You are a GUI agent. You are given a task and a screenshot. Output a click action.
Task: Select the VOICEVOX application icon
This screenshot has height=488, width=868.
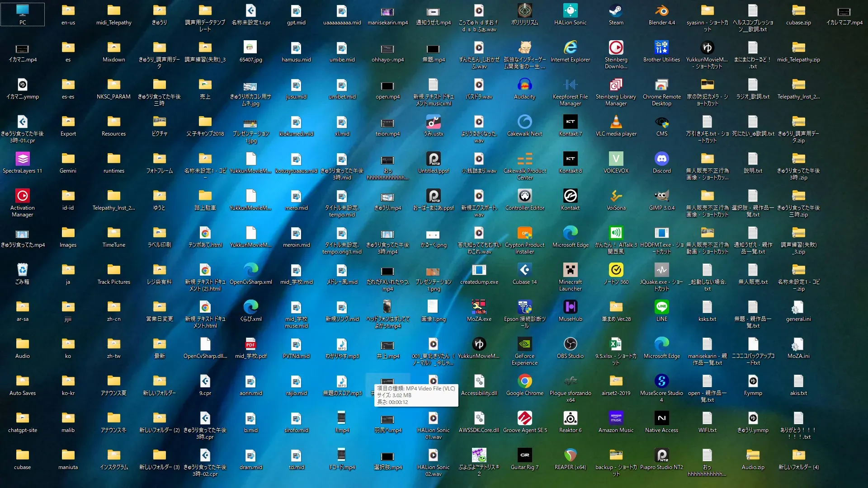click(616, 159)
